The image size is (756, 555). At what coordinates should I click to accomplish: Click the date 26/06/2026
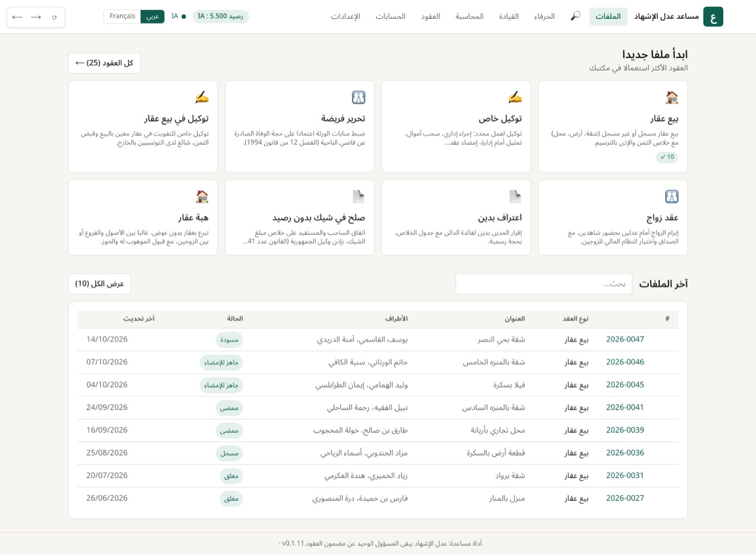[107, 498]
